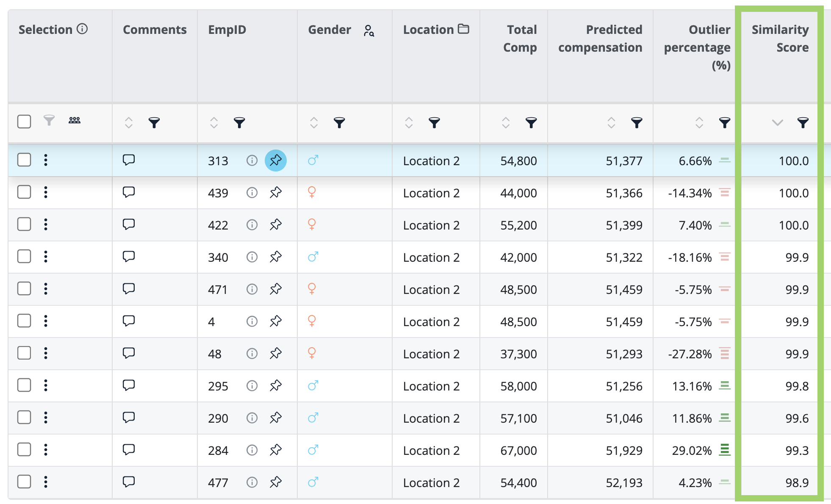Open info icon for employee 439
Image resolution: width=831 pixels, height=504 pixels.
(x=252, y=193)
